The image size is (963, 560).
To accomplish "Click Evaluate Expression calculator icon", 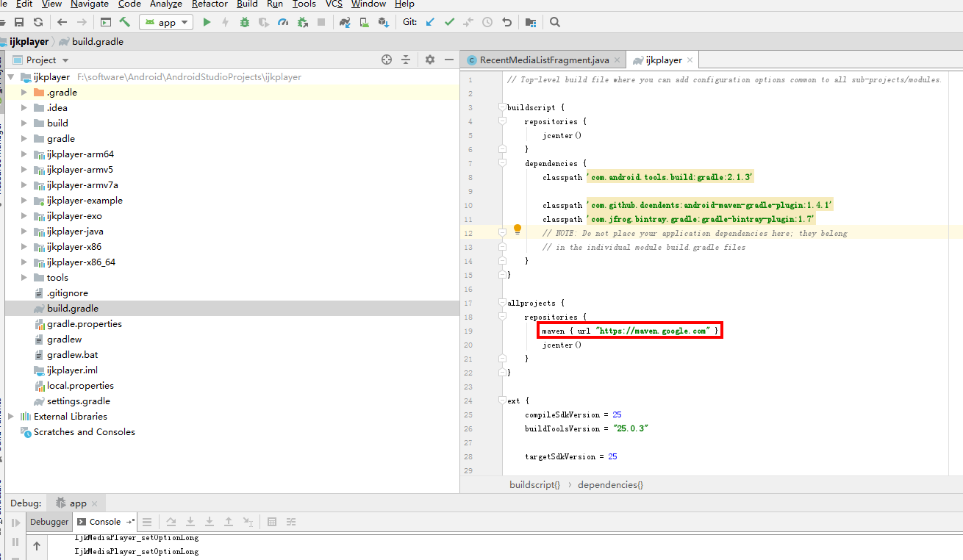I will [x=272, y=522].
